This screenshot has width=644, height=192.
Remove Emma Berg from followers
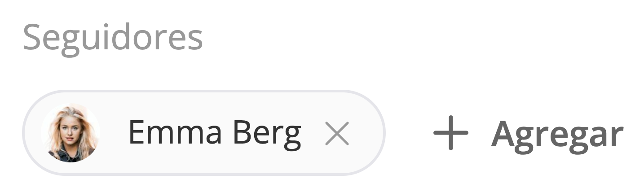pyautogui.click(x=337, y=133)
